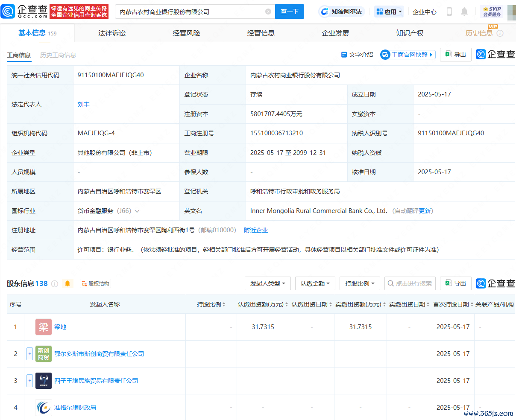
Task: Open the 持股比例 filter dropdown
Action: pos(359,283)
